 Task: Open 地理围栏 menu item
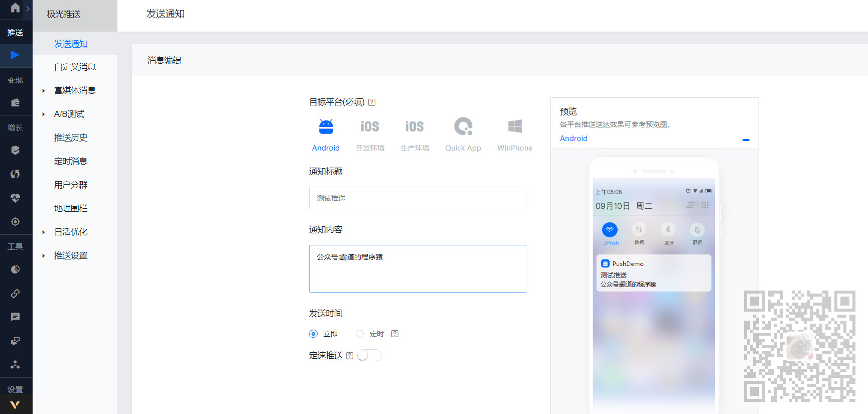click(71, 208)
